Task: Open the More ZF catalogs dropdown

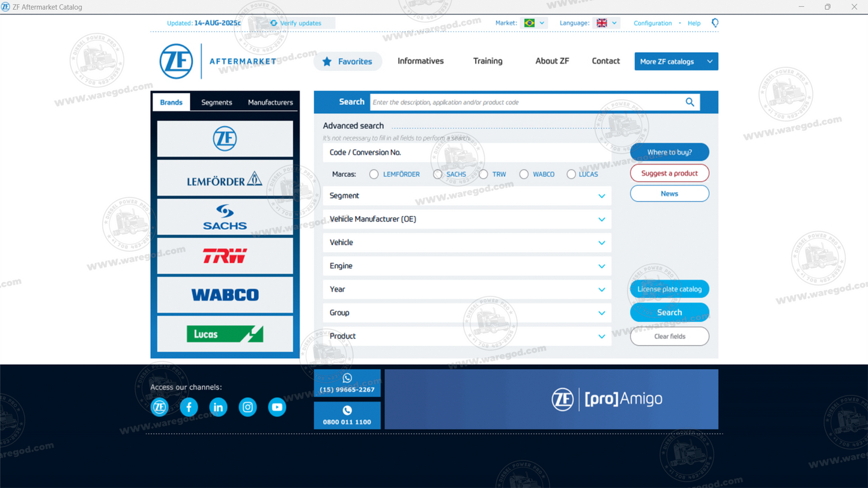Action: [676, 61]
